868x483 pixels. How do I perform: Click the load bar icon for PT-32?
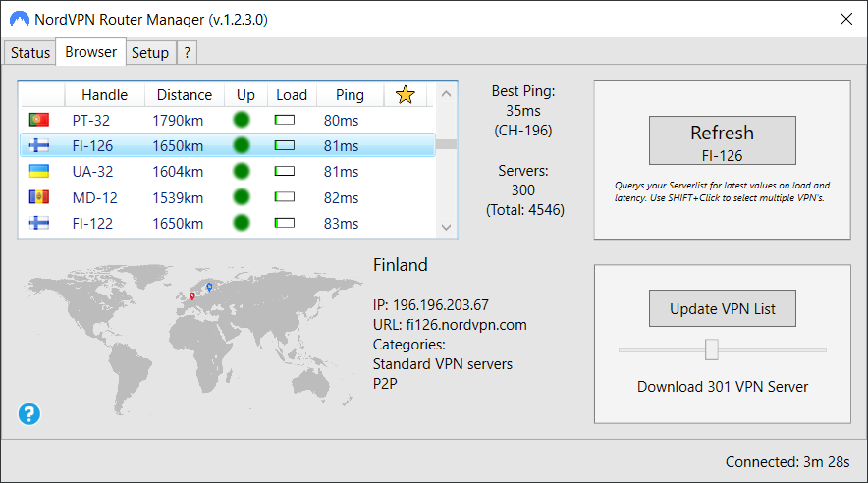pos(285,120)
